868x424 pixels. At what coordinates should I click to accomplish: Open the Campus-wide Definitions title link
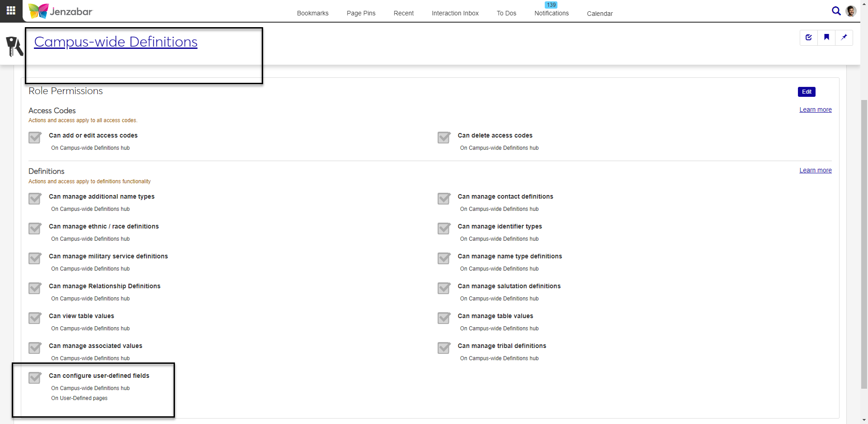coord(116,42)
